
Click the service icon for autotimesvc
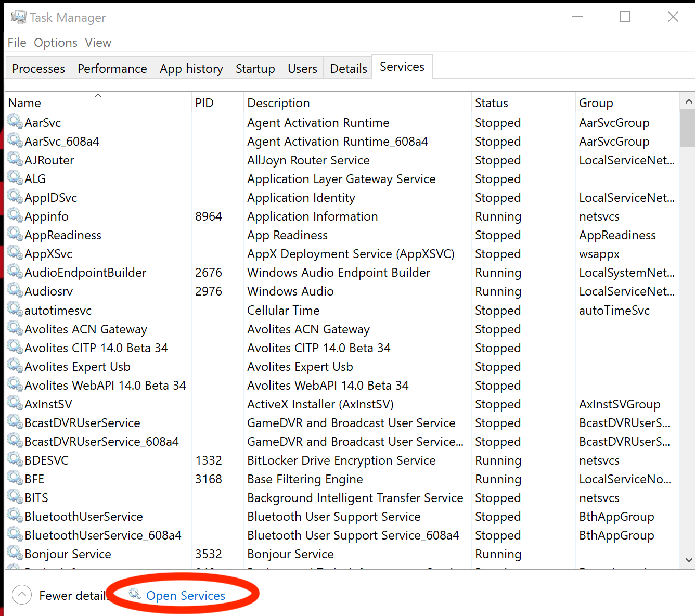15,310
